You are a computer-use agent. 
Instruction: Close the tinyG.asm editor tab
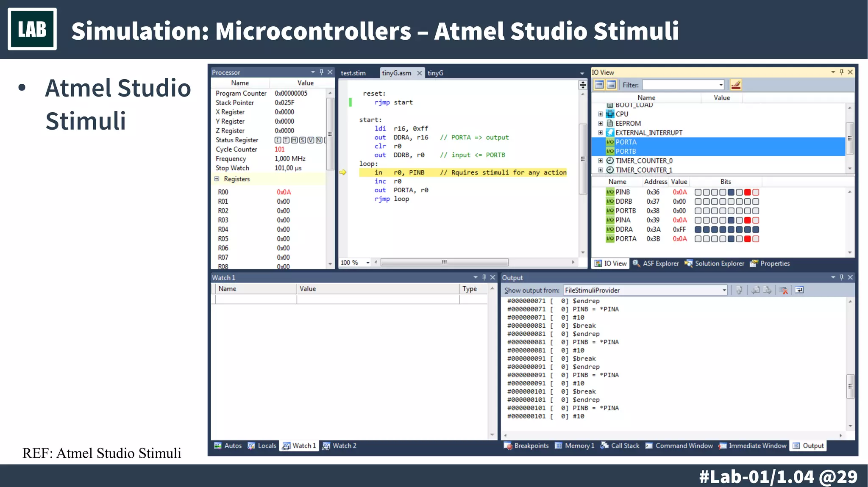coord(419,73)
